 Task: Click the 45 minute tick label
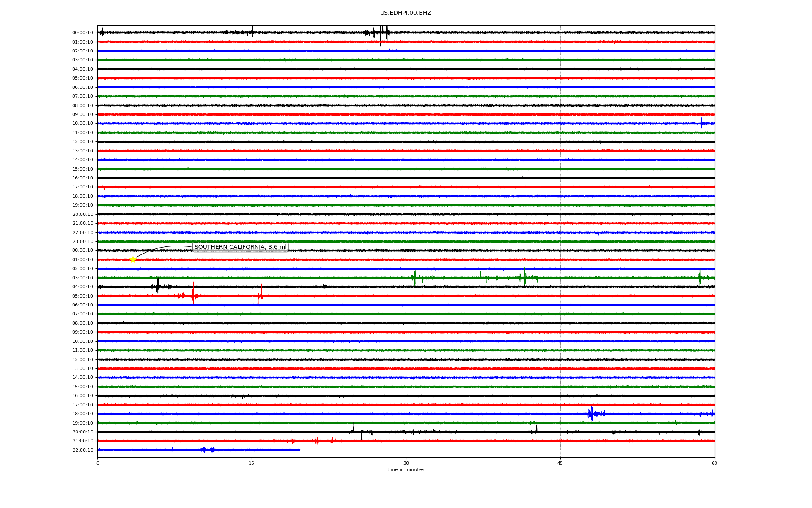tap(560, 463)
